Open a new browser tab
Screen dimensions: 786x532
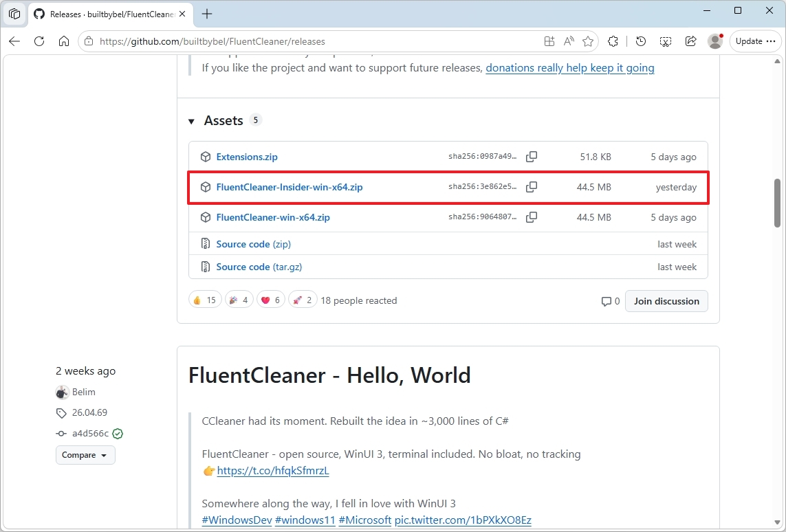[x=207, y=14]
